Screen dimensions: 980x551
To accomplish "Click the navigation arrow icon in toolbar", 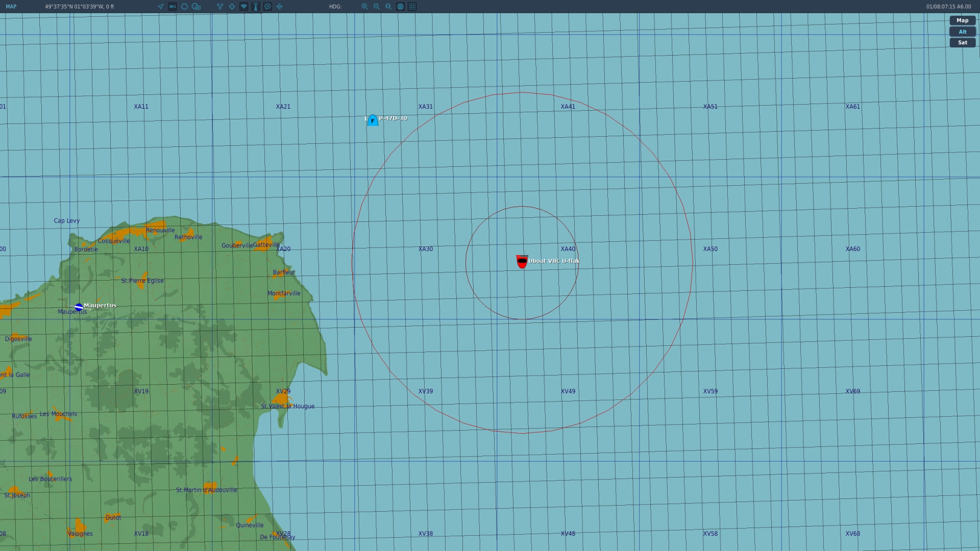I will [161, 7].
